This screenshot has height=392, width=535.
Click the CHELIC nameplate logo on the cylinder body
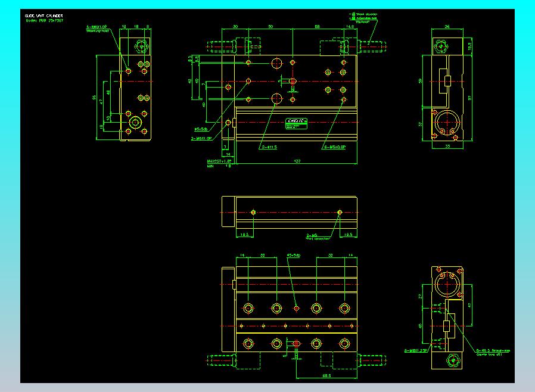296,121
